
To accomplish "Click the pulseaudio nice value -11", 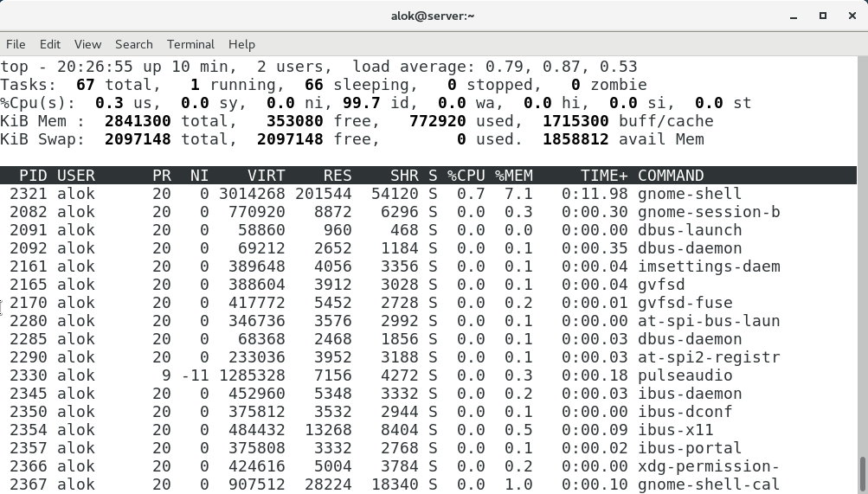I will coord(195,375).
